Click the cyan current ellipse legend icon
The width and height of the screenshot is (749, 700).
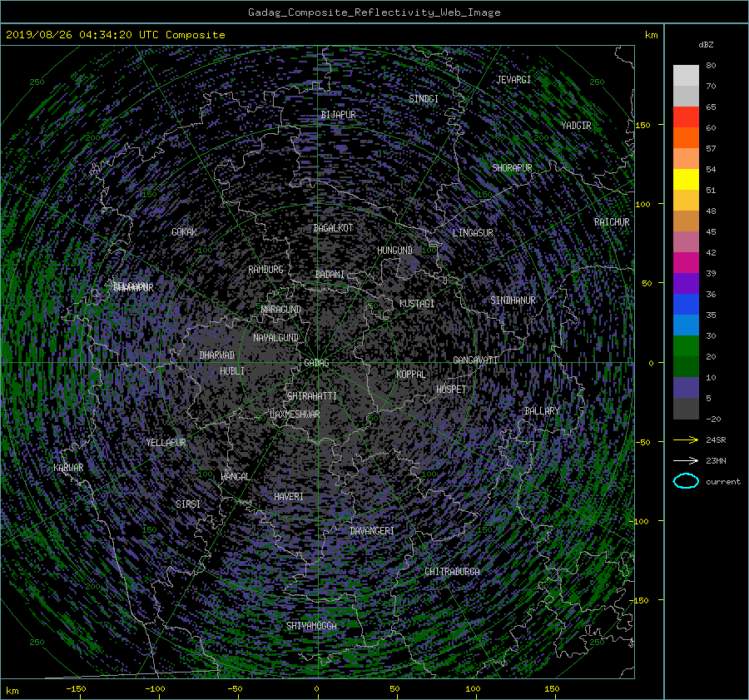686,481
